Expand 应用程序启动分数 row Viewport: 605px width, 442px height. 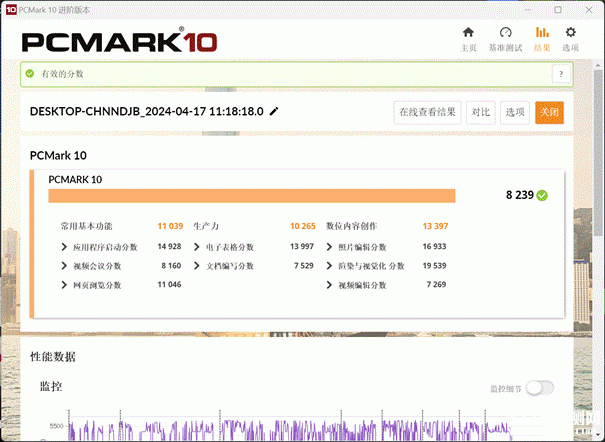coord(64,247)
